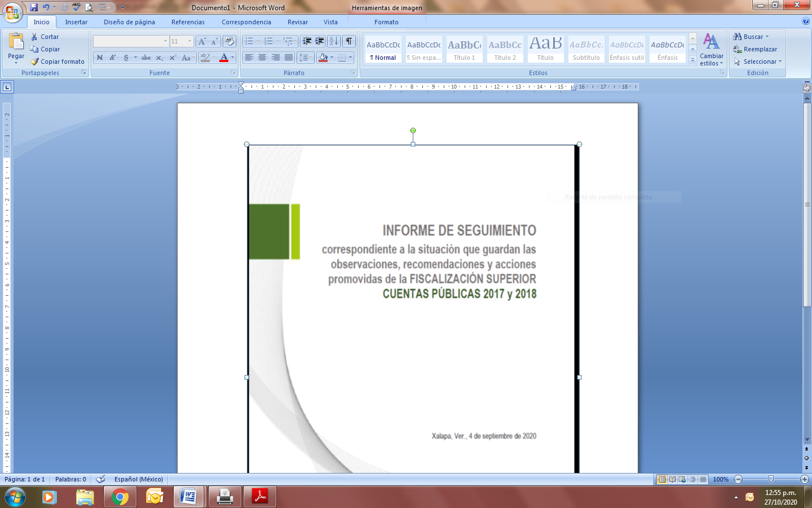The image size is (812, 508).
Task: Click the Adobe Acrobat taskbar icon
Action: point(260,497)
